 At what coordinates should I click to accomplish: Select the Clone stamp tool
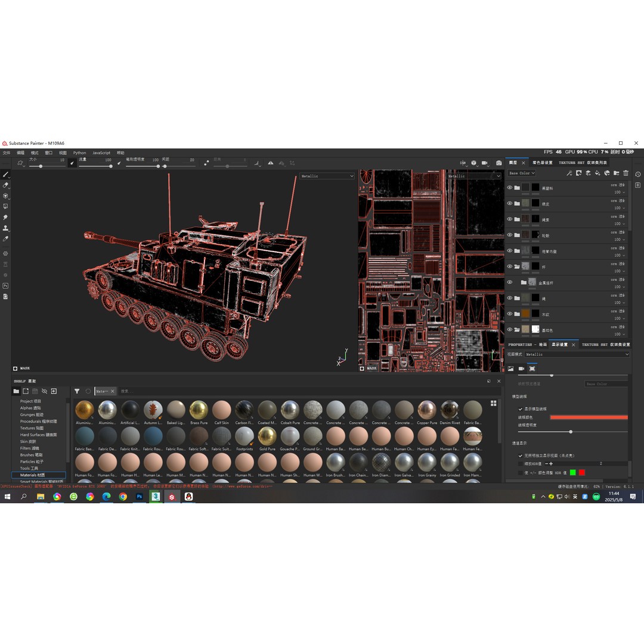point(6,228)
